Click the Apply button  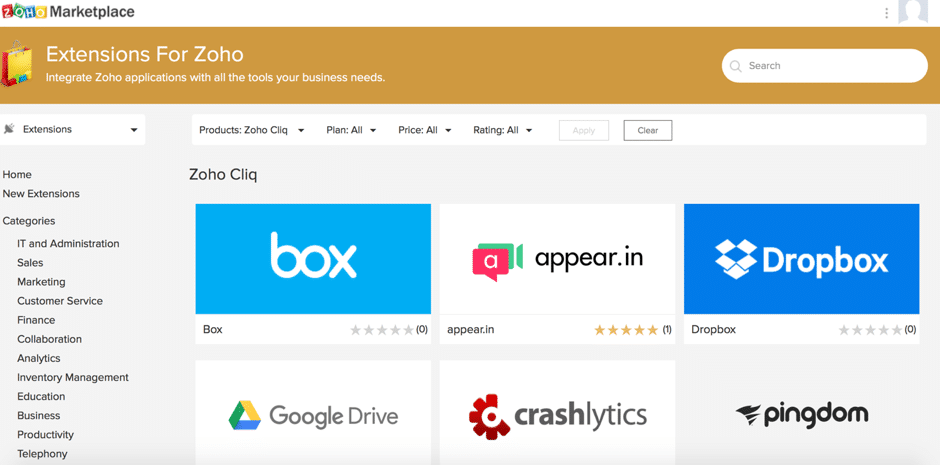click(584, 130)
